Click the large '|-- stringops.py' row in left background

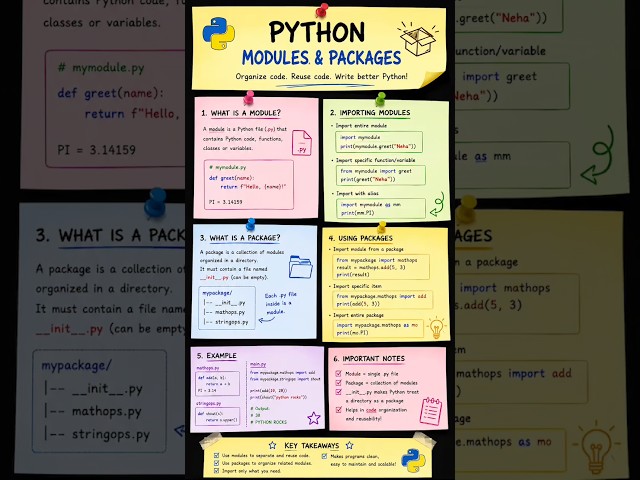(97, 434)
